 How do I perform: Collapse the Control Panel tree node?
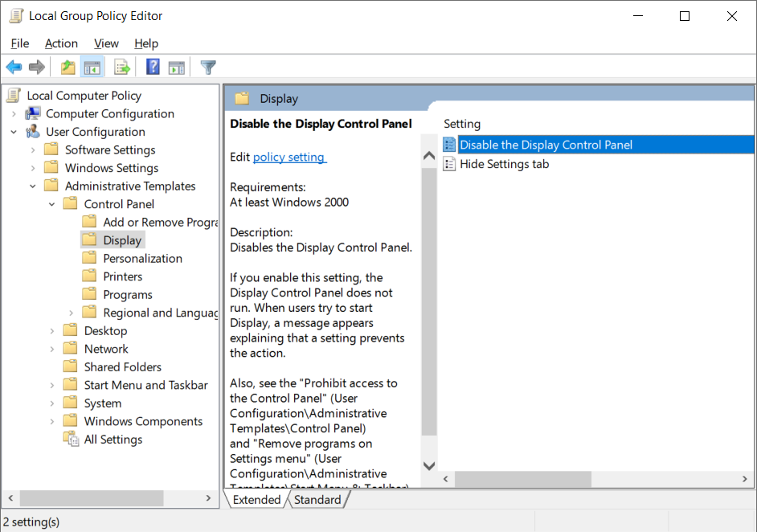(51, 204)
